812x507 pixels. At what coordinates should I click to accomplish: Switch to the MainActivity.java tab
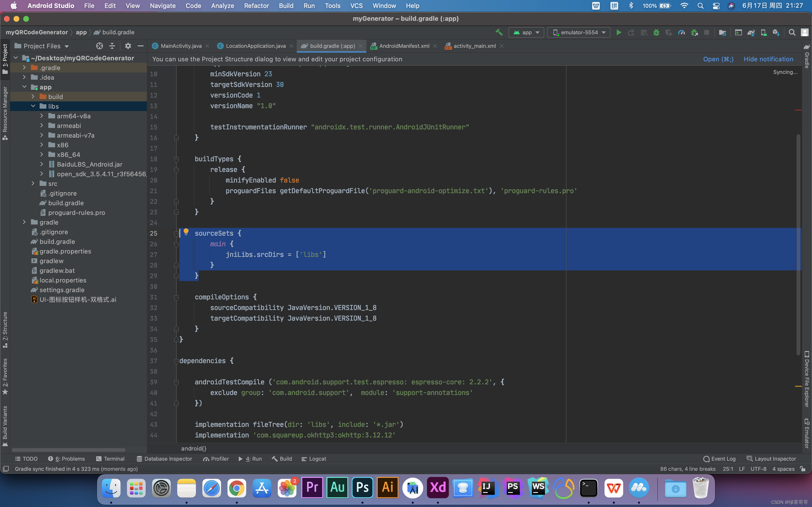181,46
